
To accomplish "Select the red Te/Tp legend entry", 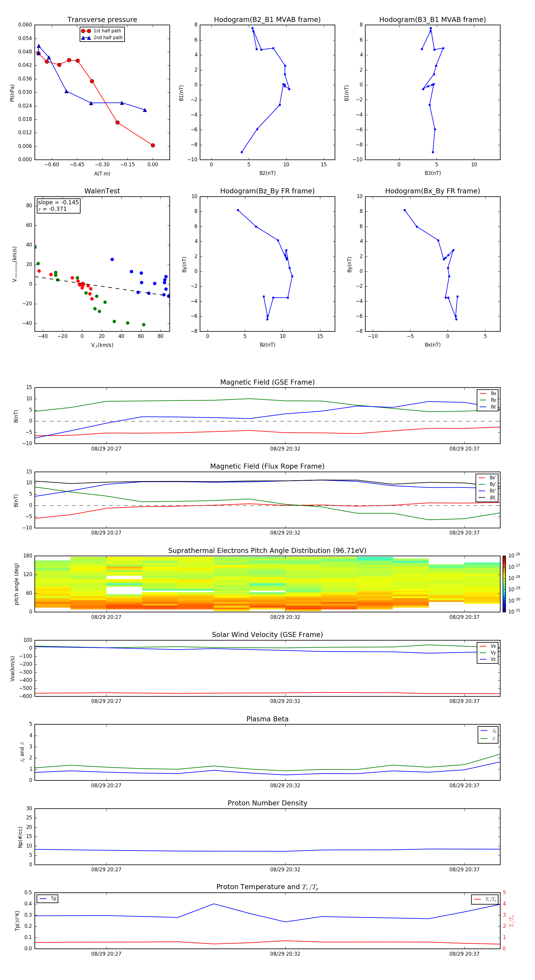I will 485,899.
